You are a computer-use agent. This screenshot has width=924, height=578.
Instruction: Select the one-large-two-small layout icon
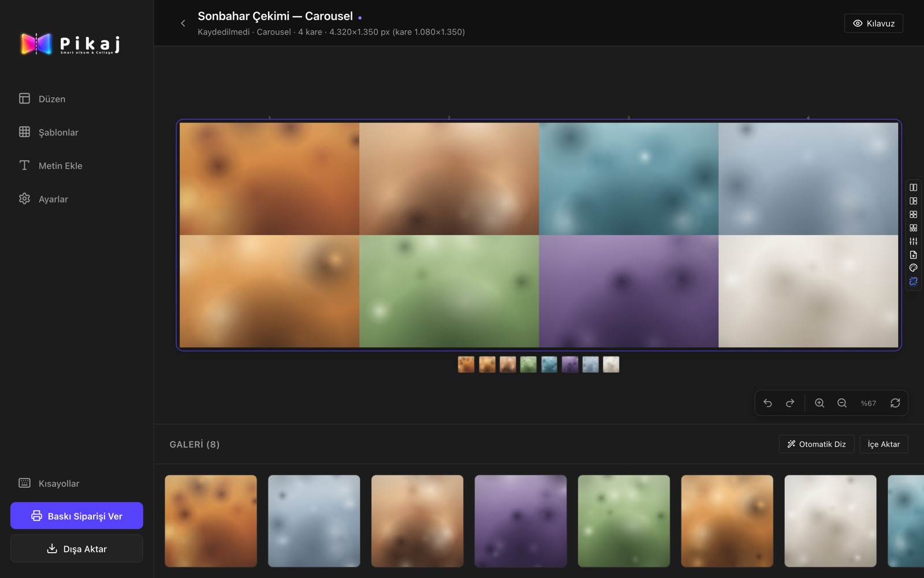[913, 201]
